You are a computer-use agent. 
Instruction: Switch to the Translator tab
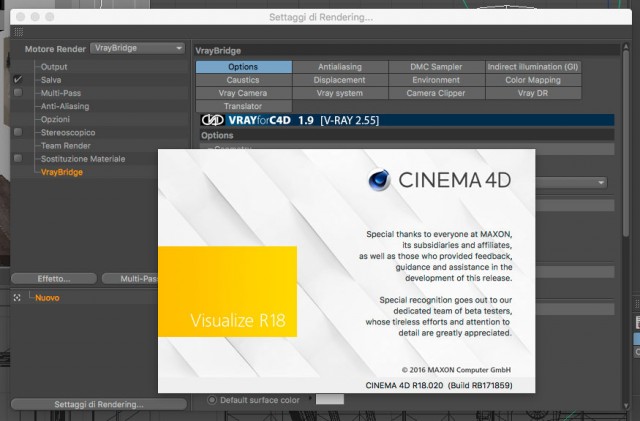click(244, 106)
